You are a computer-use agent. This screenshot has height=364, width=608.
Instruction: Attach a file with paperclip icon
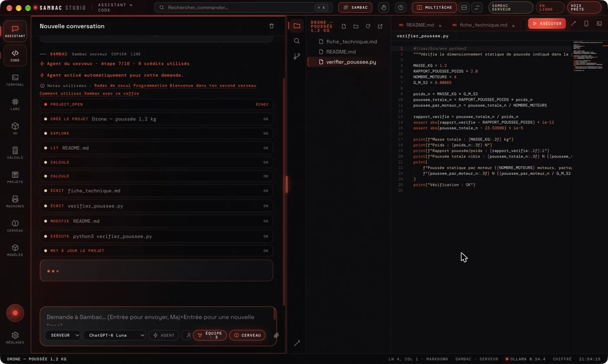(276, 335)
